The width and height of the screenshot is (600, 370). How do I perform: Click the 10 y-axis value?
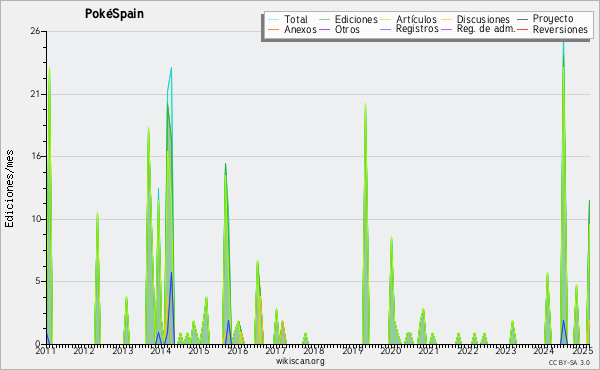point(36,219)
